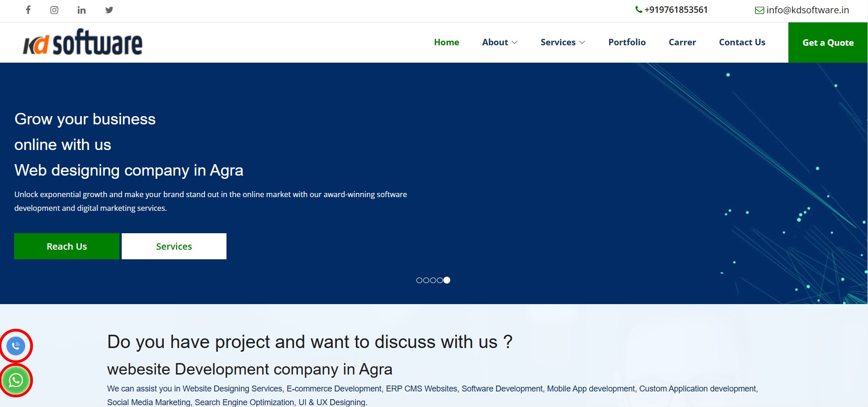Open the Instagram social icon
The width and height of the screenshot is (868, 407).
click(x=54, y=10)
